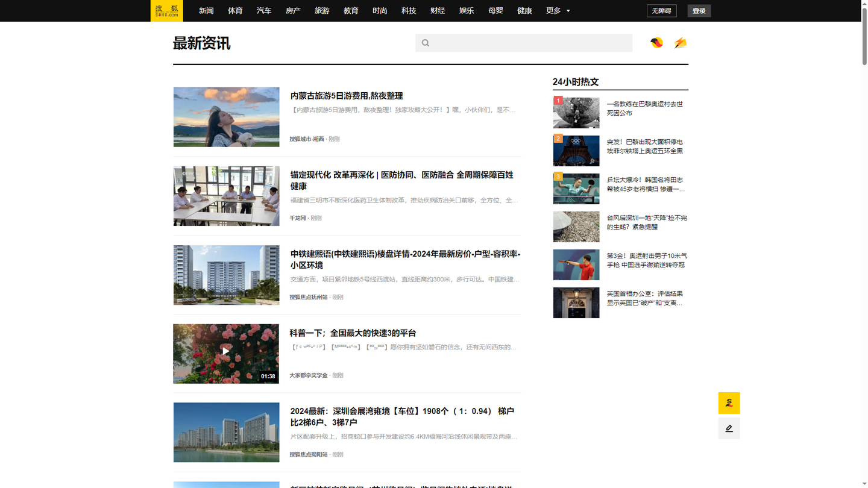Focus the search input field

coord(524,43)
